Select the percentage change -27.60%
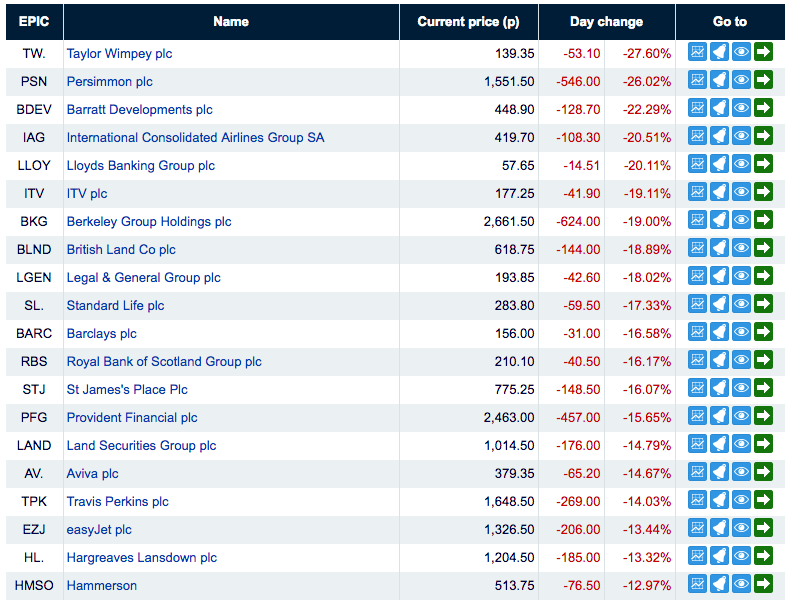The image size is (793, 608). pos(647,54)
